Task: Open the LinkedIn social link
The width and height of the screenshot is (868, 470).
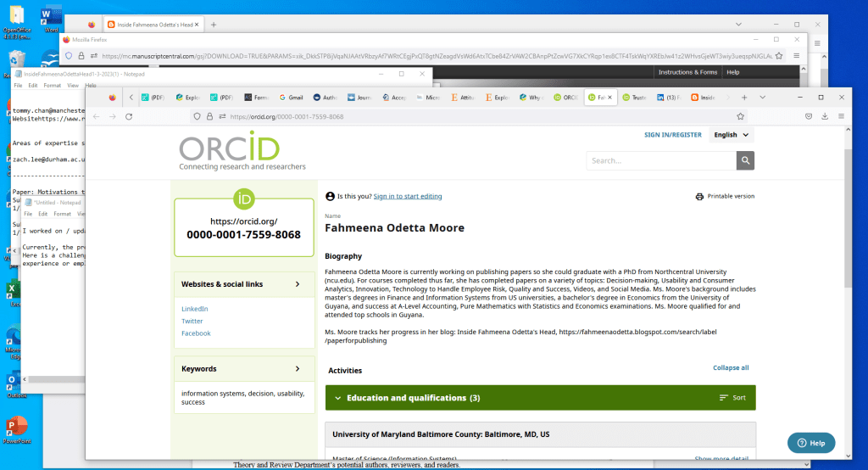Action: click(195, 309)
